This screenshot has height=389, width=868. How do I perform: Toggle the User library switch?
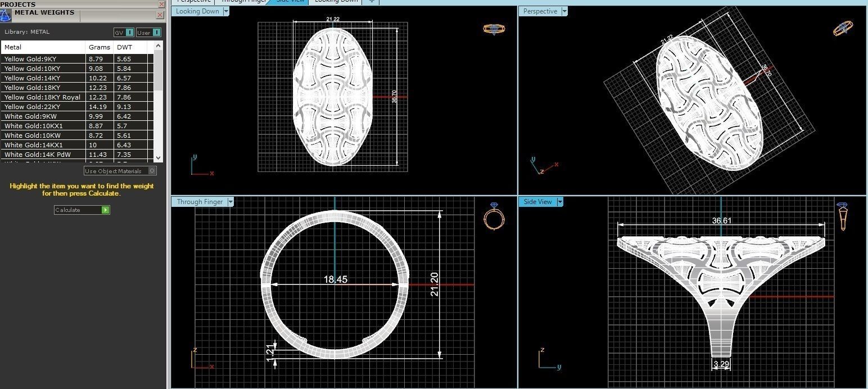coord(149,33)
